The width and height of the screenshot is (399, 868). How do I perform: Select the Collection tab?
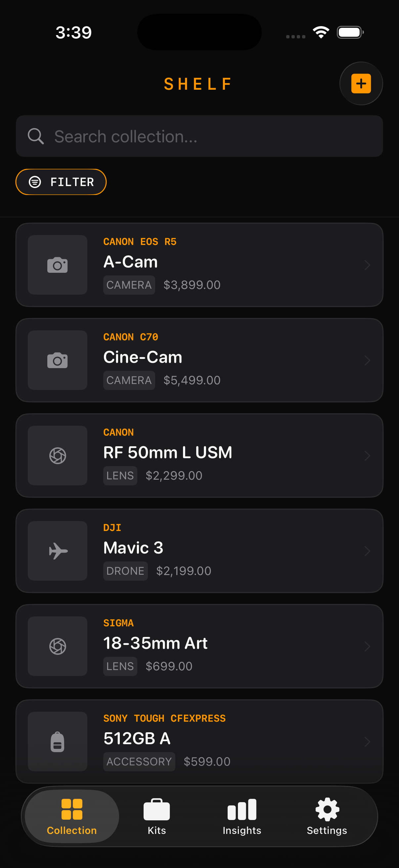pos(72,816)
